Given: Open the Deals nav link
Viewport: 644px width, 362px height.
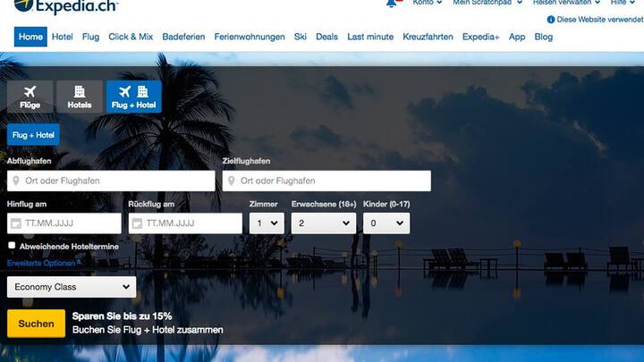Looking at the screenshot, I should (x=327, y=37).
